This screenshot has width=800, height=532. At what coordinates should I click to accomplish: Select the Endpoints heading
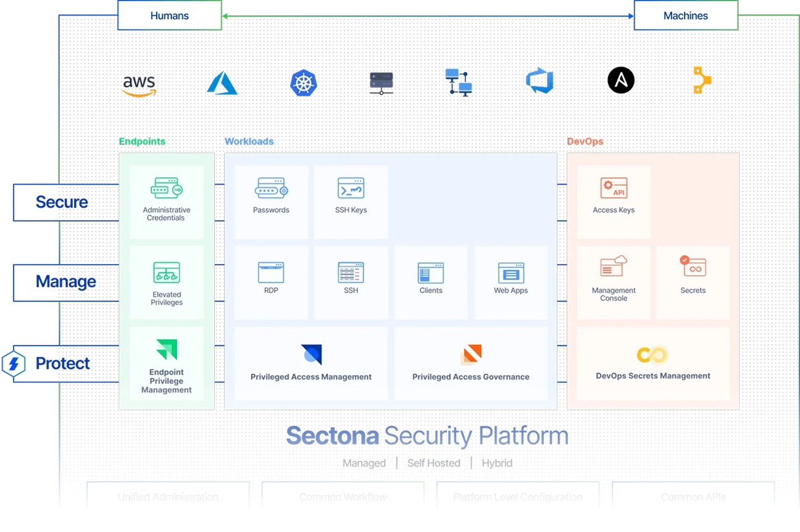(x=142, y=141)
